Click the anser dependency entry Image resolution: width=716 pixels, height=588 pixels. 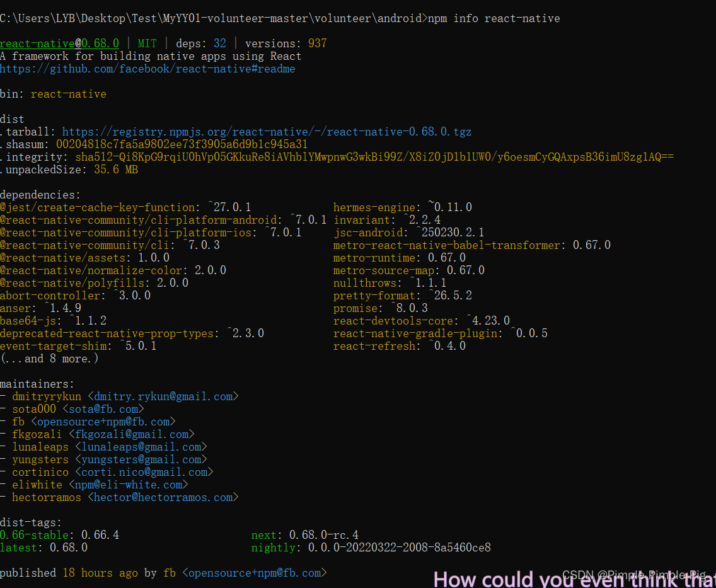click(40, 308)
